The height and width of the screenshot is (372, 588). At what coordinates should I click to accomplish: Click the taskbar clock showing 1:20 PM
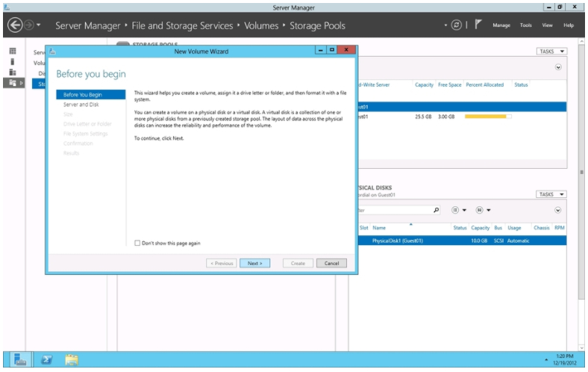tap(565, 359)
